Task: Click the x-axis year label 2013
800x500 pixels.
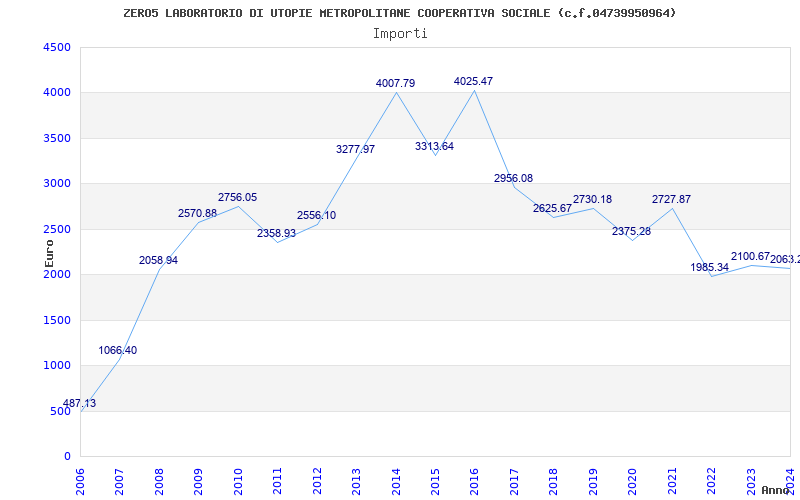Action: pos(356,481)
